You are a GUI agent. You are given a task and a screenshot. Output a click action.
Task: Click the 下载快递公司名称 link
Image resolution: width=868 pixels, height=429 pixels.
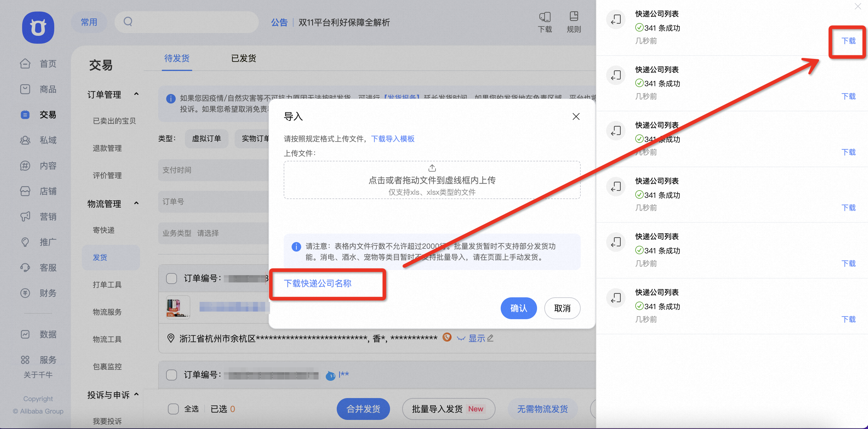click(318, 284)
